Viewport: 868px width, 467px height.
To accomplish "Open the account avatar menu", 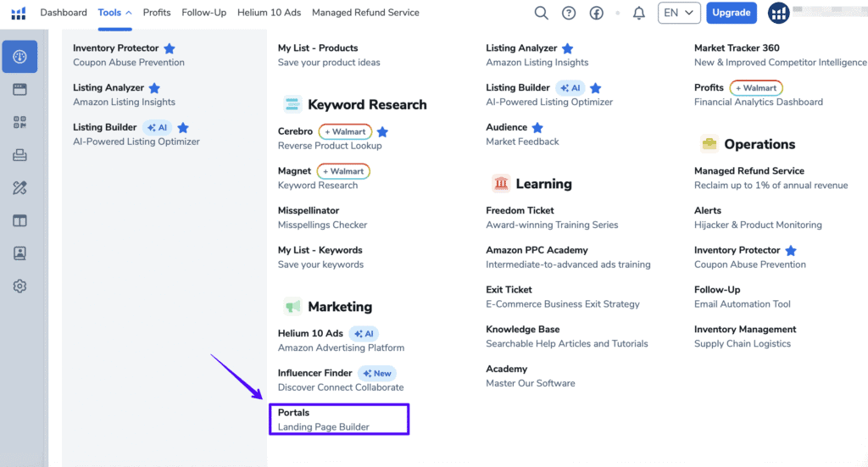I will pyautogui.click(x=779, y=13).
